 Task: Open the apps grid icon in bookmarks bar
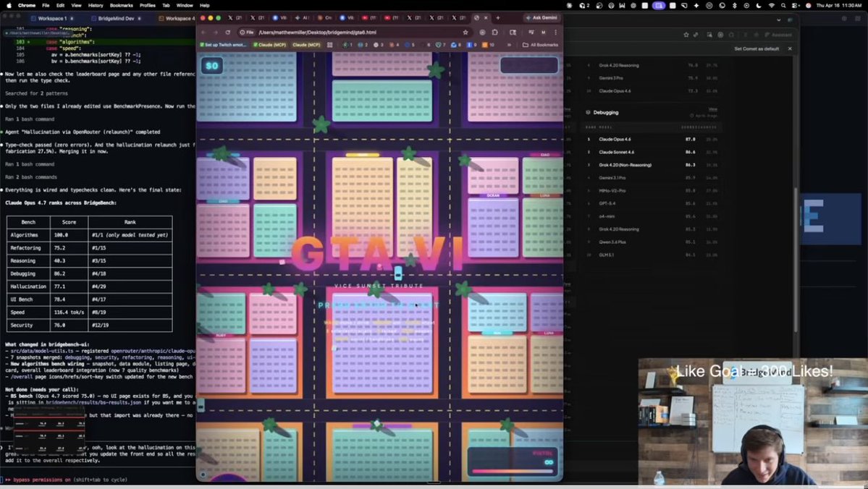(x=330, y=45)
